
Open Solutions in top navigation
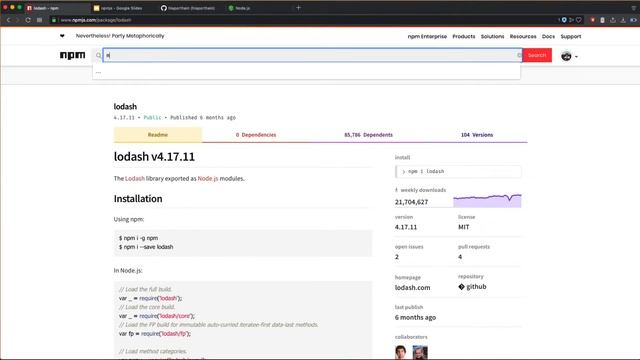click(492, 36)
